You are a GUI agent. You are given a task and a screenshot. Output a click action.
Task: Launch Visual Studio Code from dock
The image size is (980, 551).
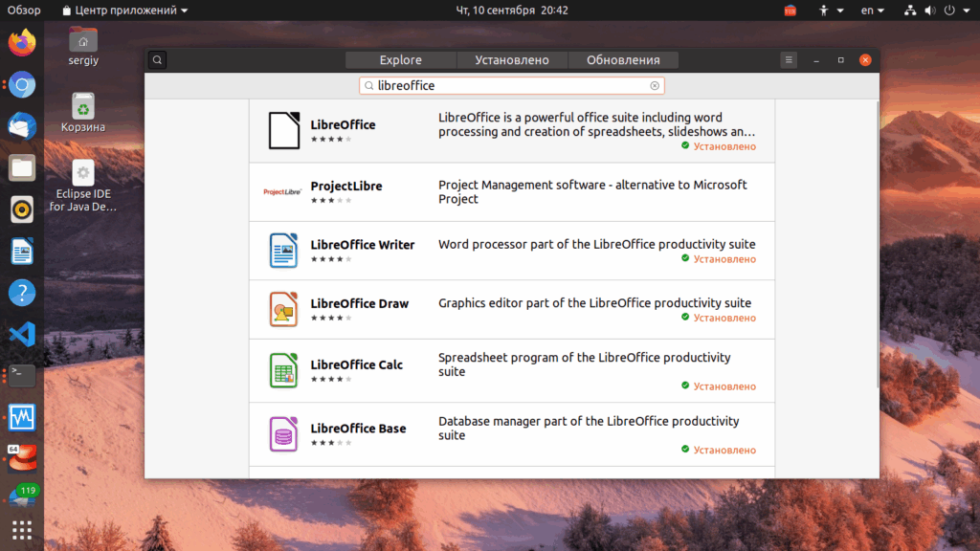22,334
